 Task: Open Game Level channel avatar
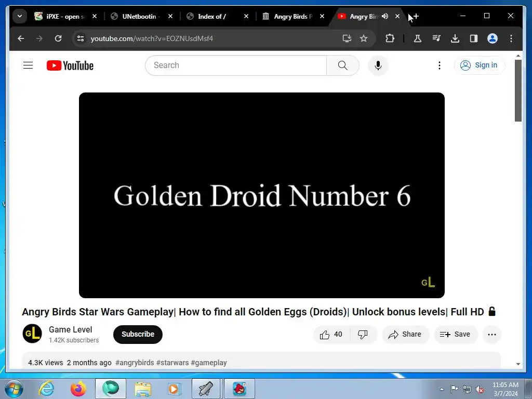coord(32,334)
